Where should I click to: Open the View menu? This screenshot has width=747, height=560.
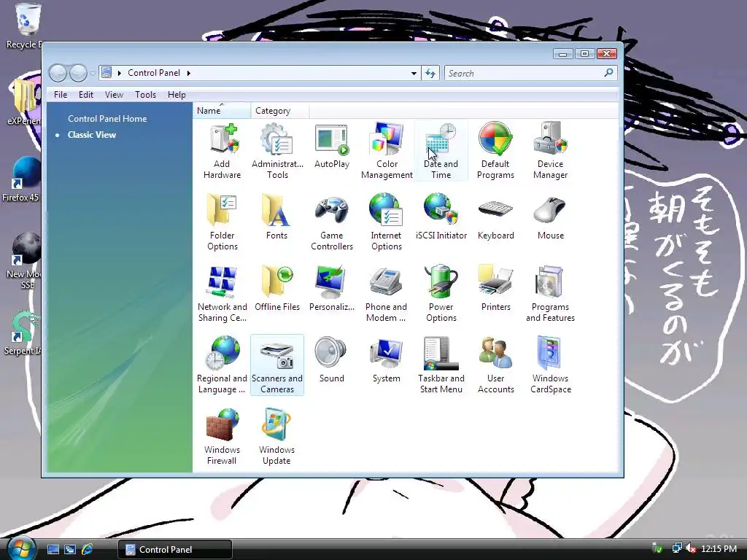point(114,94)
